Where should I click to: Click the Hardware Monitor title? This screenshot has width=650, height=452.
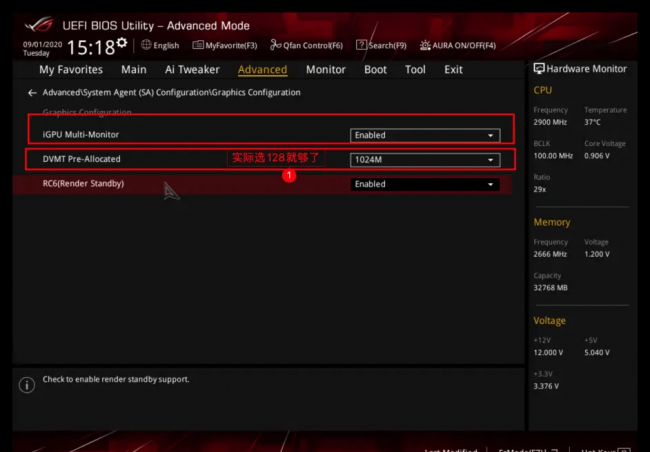(586, 69)
